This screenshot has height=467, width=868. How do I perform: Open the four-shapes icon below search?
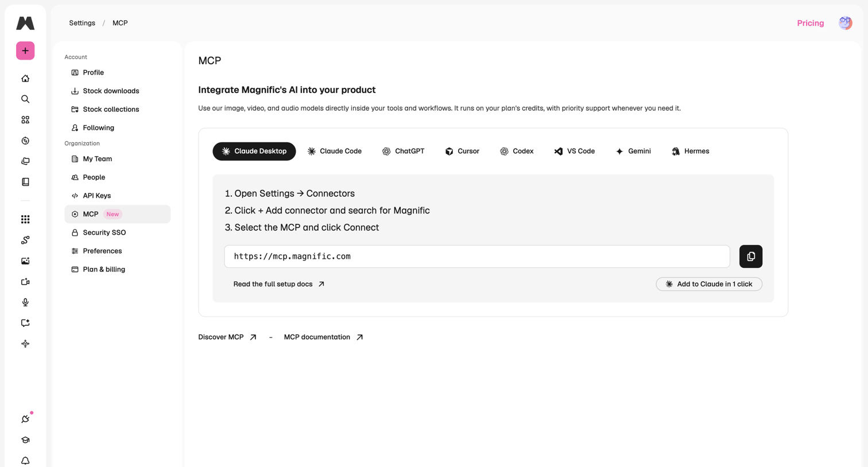[25, 120]
